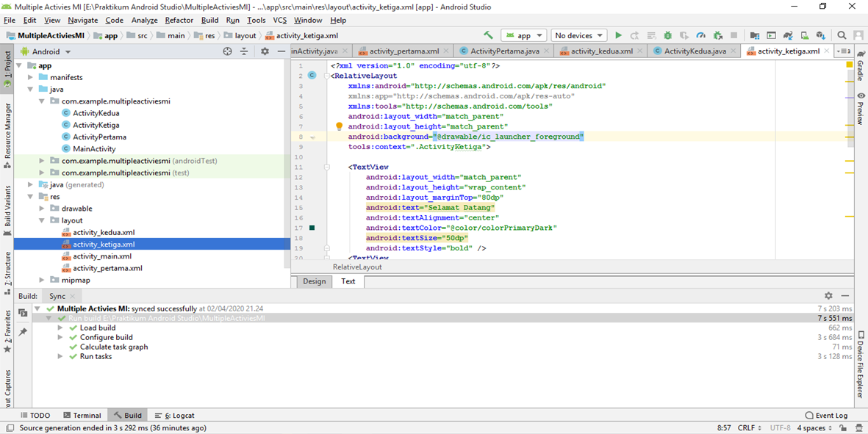This screenshot has width=868, height=434.
Task: Click the yellow lightbulb quick-fix icon
Action: click(340, 126)
